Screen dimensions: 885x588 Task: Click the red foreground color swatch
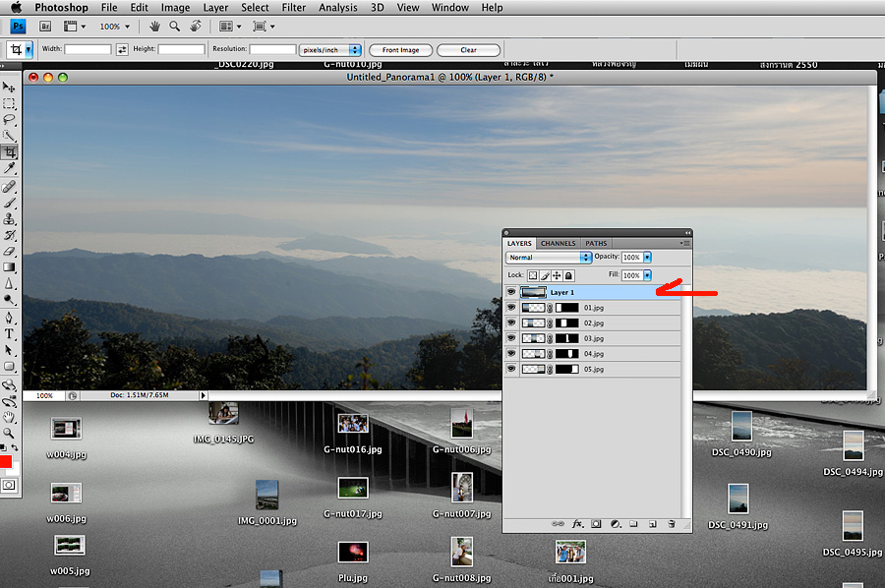point(5,462)
